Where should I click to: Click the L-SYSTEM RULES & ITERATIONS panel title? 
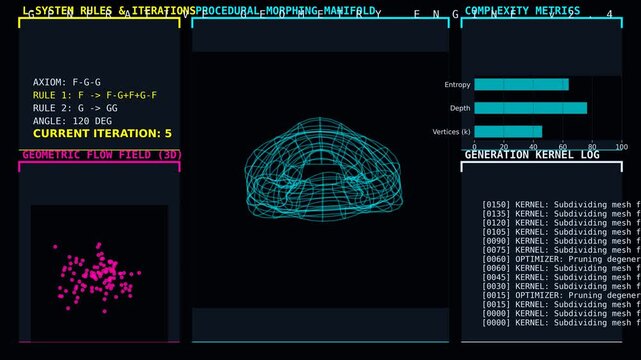[x=109, y=11]
